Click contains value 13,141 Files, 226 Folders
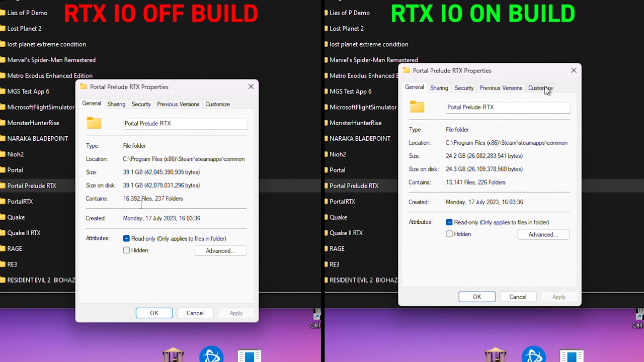The image size is (644, 362). 475,183
